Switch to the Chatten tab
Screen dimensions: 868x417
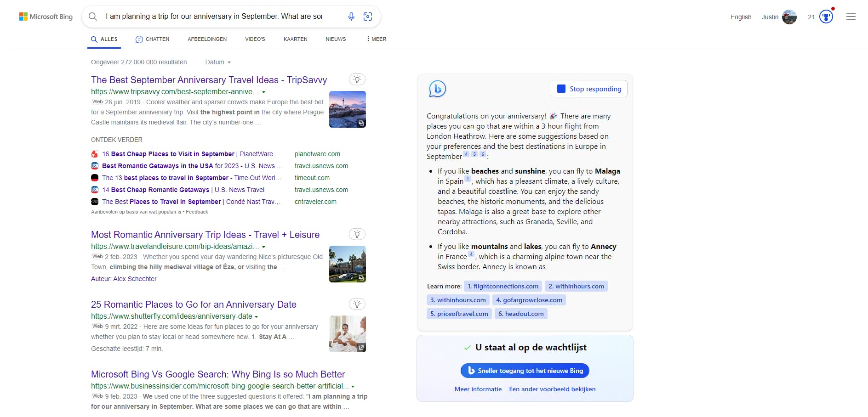(152, 39)
